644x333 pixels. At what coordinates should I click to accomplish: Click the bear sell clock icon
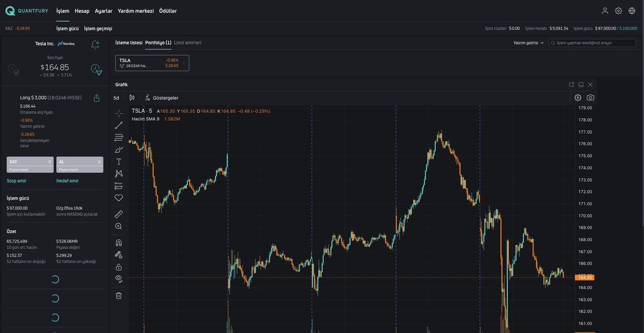coord(14,69)
